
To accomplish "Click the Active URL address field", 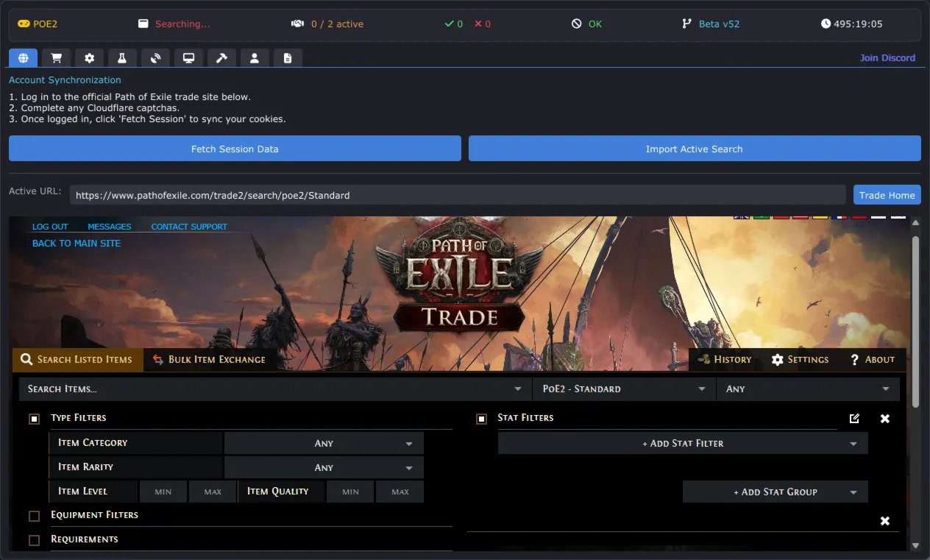I will pyautogui.click(x=458, y=195).
